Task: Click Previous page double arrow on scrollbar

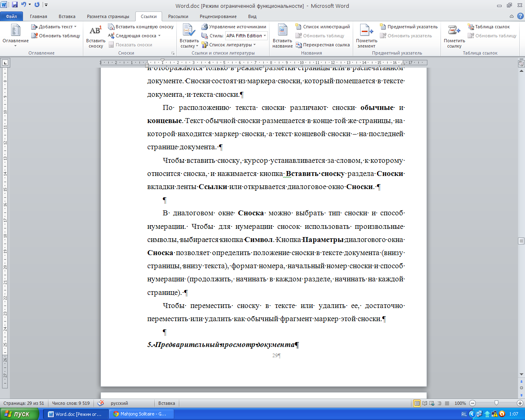Action: tap(521, 381)
